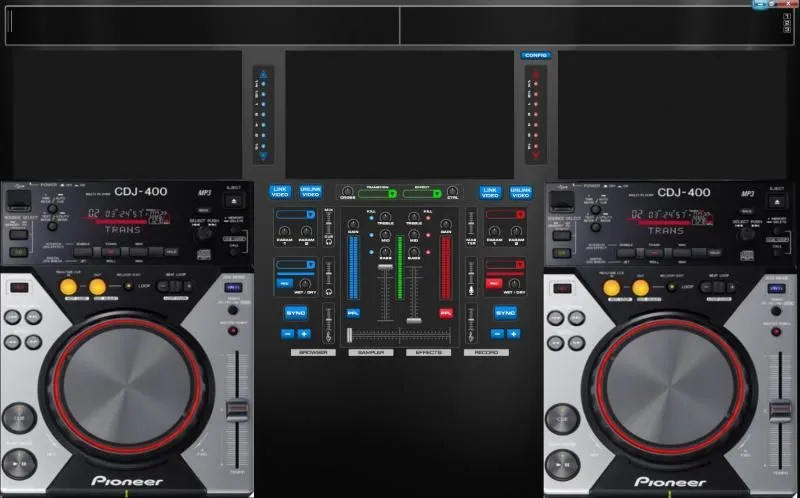
Task: Click the fast-forward search button on left deck
Action: [x=34, y=341]
